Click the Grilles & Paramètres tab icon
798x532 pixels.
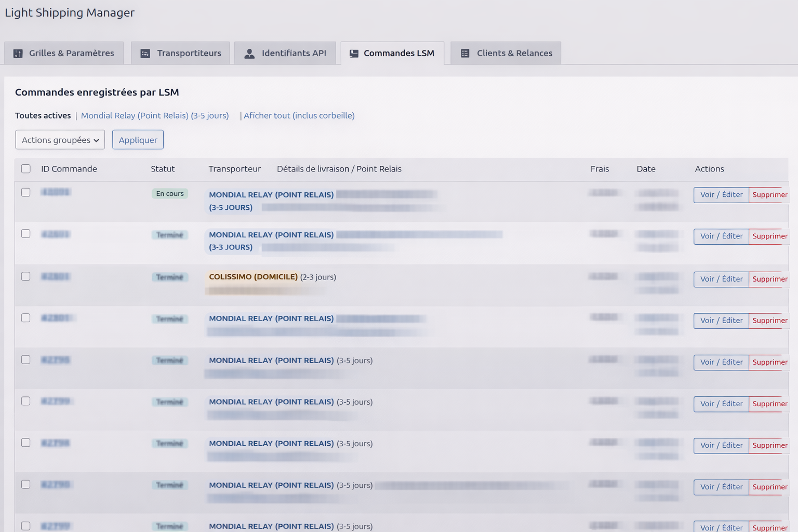18,54
